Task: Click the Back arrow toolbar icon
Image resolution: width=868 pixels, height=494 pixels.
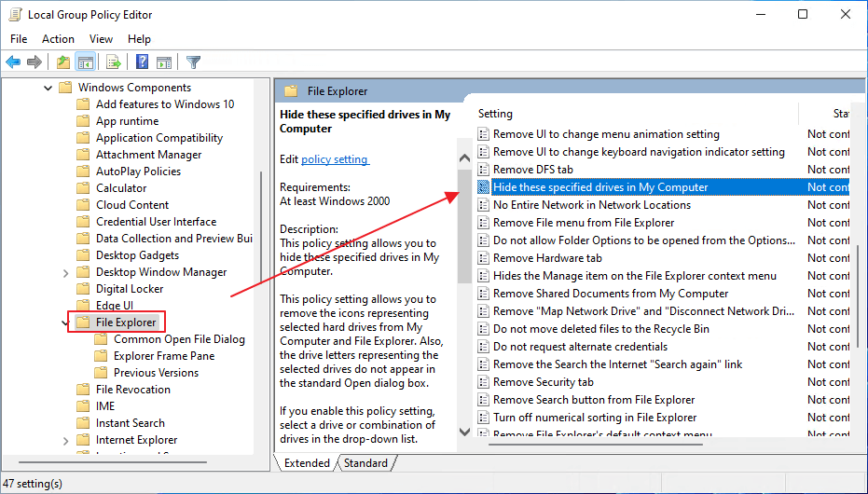Action: [13, 62]
